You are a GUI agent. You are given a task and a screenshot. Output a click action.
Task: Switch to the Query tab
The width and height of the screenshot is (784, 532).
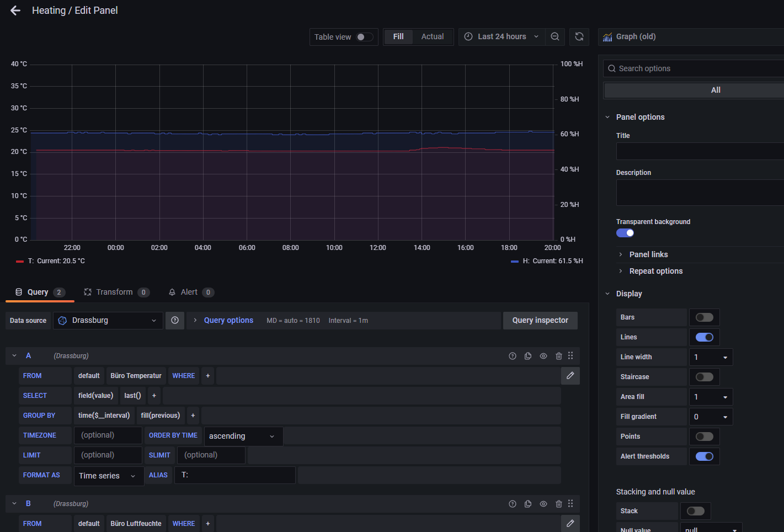click(x=40, y=292)
